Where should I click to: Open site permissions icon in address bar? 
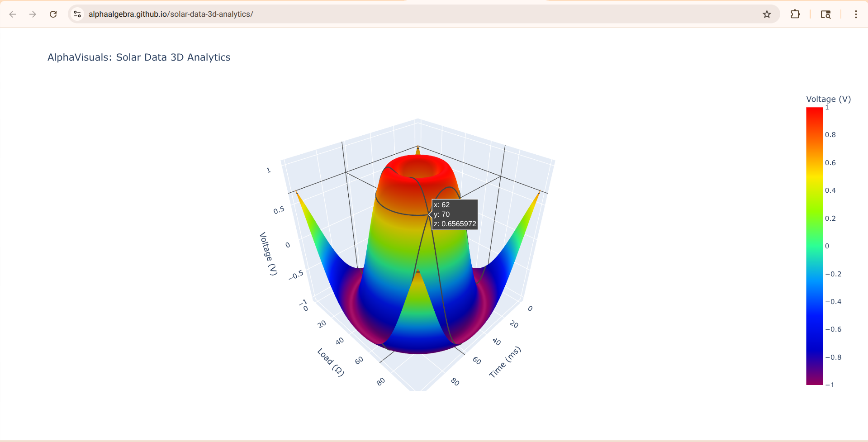[x=77, y=14]
